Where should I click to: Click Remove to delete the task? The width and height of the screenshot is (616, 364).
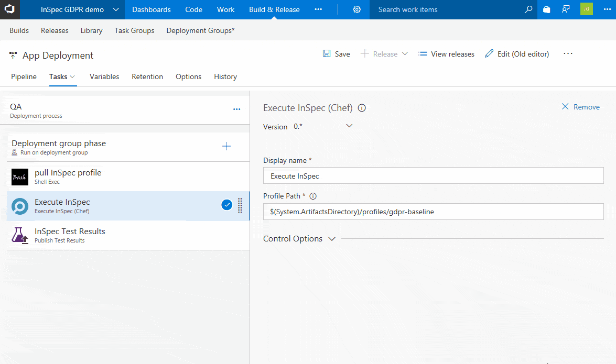point(580,107)
